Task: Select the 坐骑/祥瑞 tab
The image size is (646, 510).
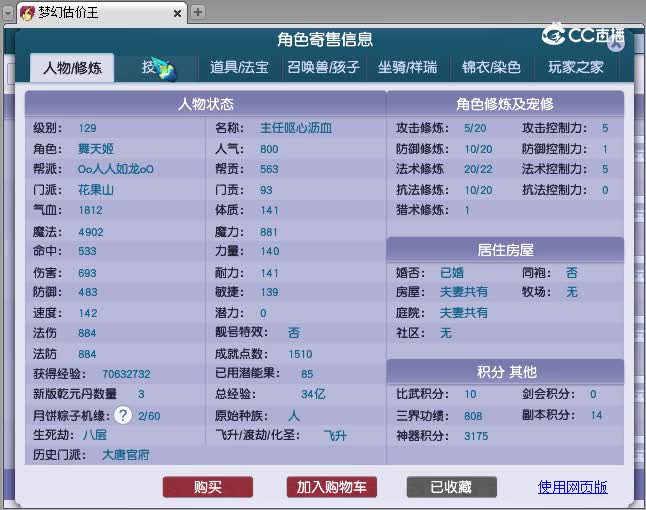Action: coord(407,68)
